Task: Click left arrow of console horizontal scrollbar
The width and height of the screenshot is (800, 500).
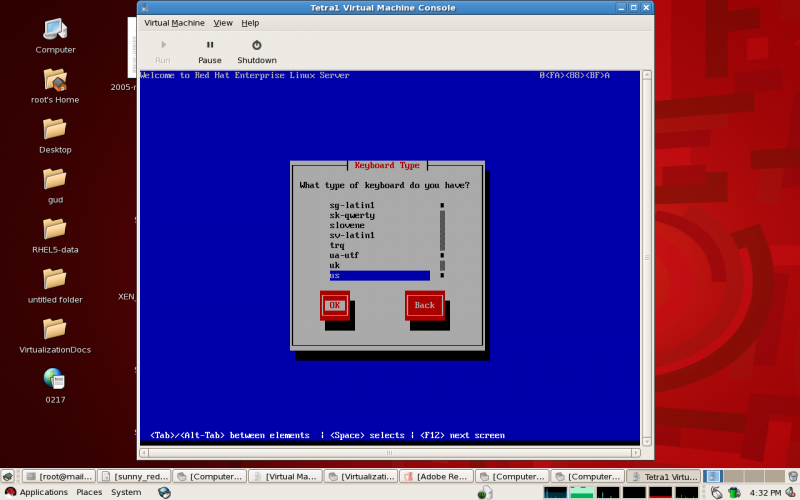Action: 144,453
